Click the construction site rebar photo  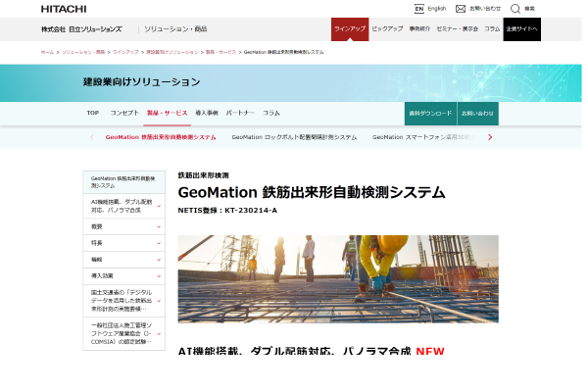click(338, 278)
